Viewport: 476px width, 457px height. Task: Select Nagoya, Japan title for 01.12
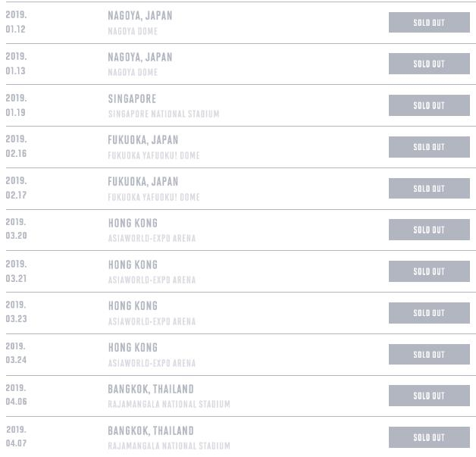coord(140,15)
